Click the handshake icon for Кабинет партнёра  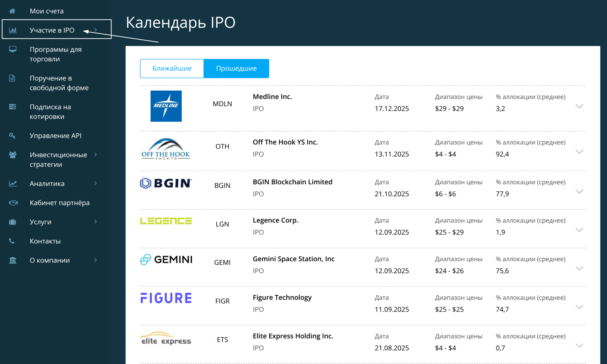(x=13, y=203)
